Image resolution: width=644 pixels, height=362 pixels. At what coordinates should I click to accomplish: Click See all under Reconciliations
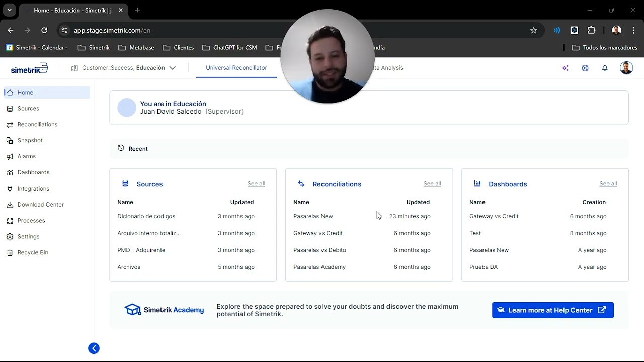point(432,184)
